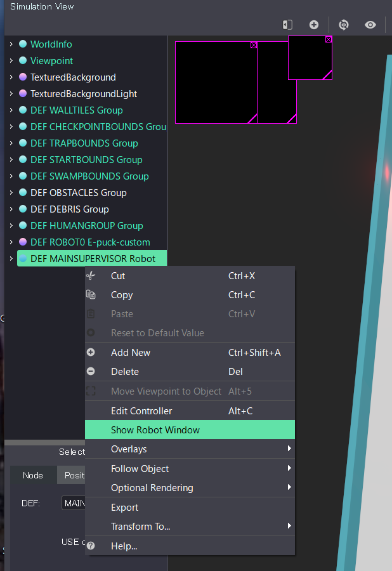This screenshot has height=571, width=392.
Task: Select the DEF OBSTACLES Group tree item
Action: (x=78, y=193)
